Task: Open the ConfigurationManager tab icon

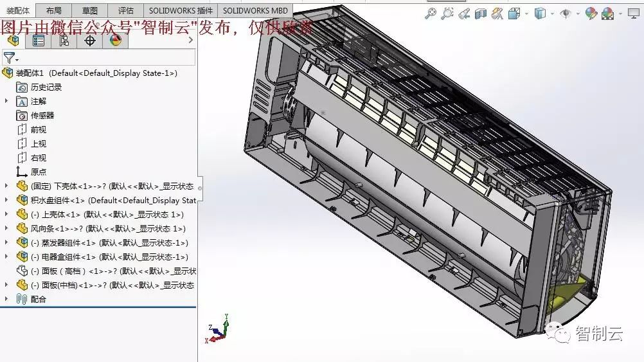Action: click(x=64, y=41)
